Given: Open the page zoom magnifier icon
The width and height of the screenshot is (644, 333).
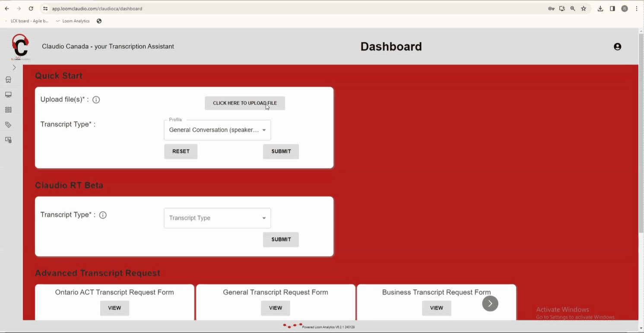Looking at the screenshot, I should (x=573, y=9).
